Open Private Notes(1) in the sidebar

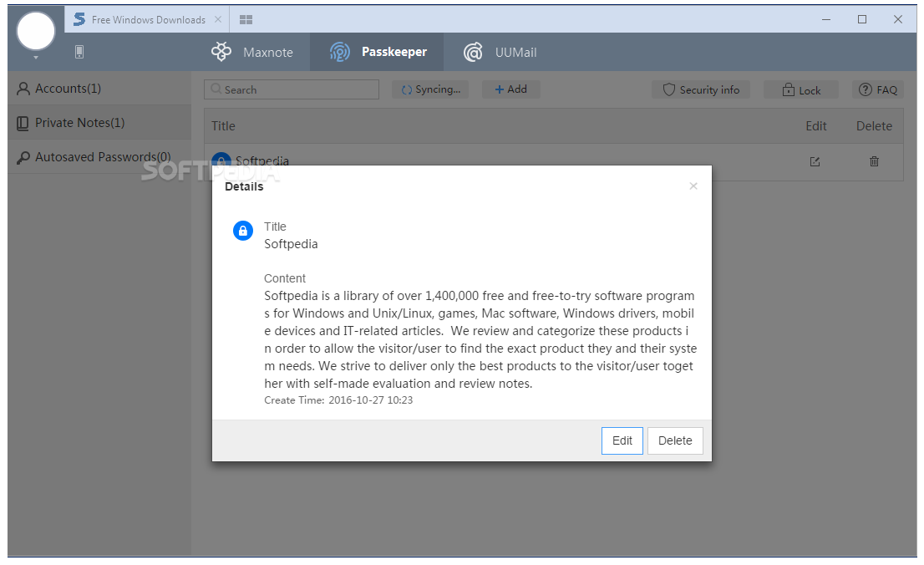(99, 123)
